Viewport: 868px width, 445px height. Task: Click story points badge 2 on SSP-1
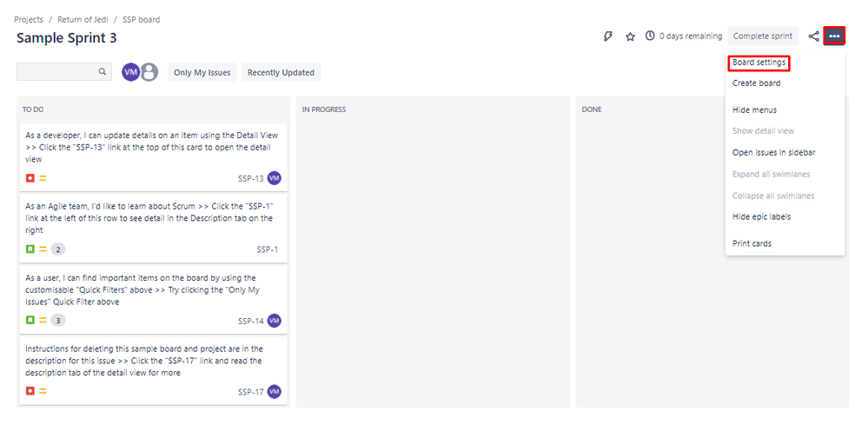point(58,249)
